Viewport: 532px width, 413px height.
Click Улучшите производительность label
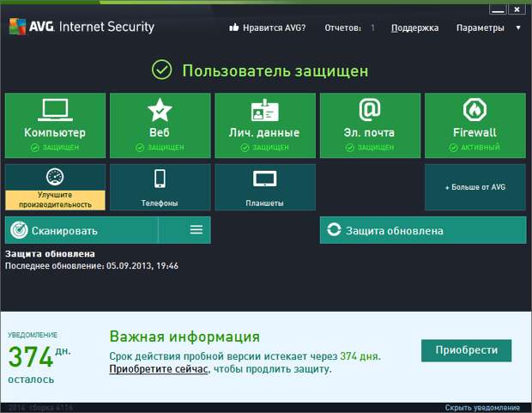point(55,200)
